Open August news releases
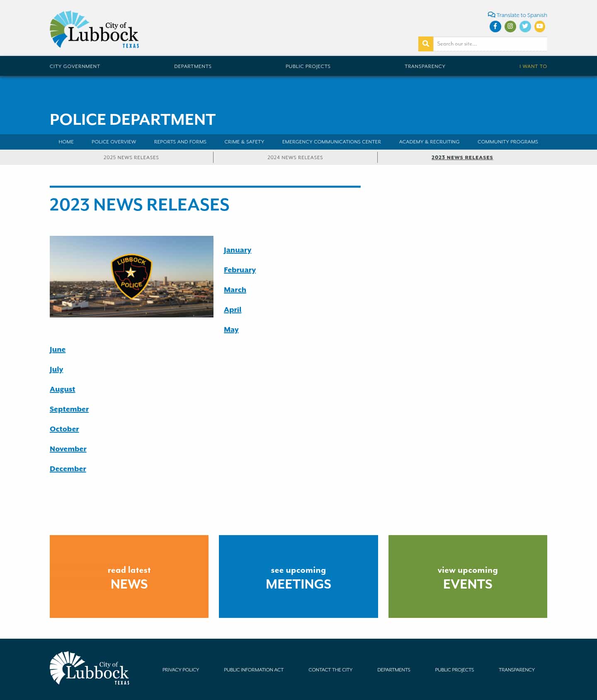The height and width of the screenshot is (700, 597). [x=63, y=389]
